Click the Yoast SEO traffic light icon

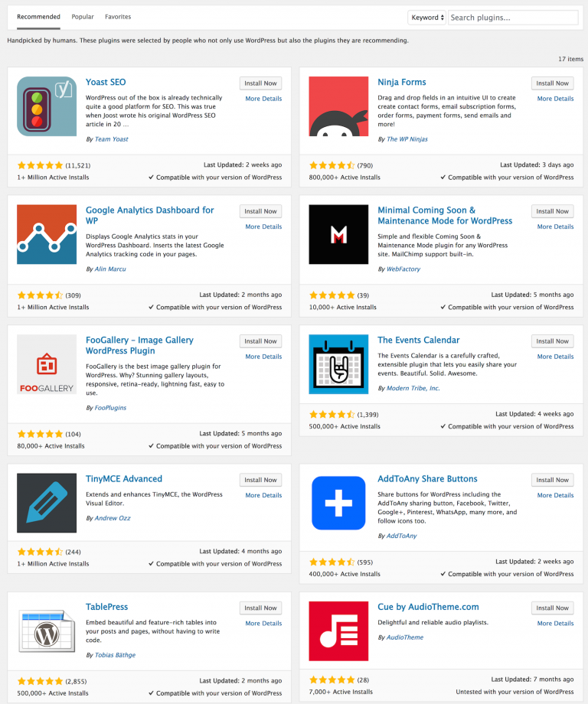[x=46, y=104]
